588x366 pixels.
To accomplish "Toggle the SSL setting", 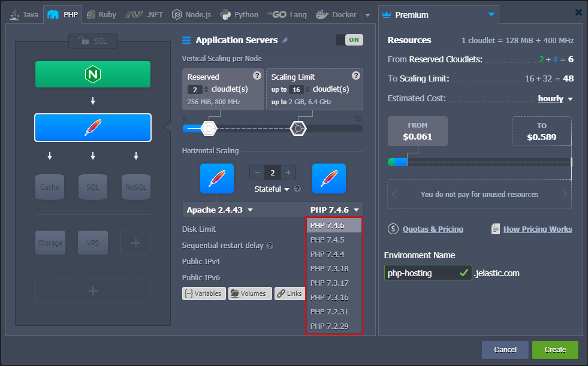I will pyautogui.click(x=92, y=41).
